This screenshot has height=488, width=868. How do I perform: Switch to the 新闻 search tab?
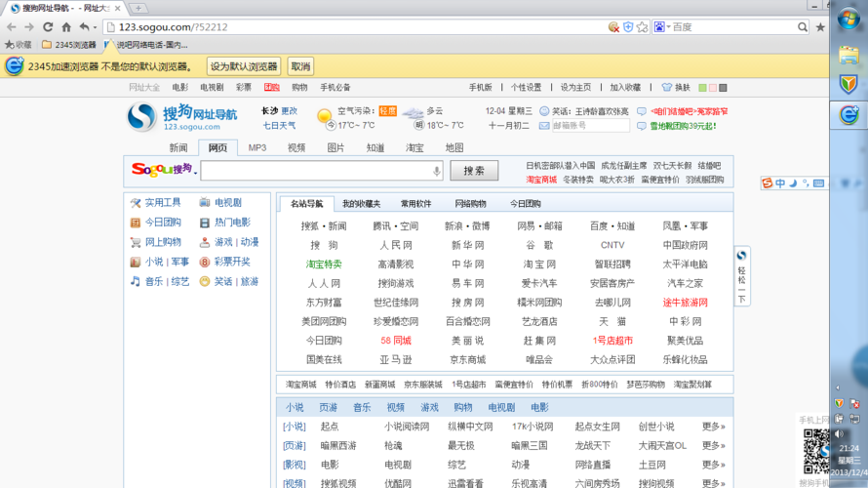point(178,148)
